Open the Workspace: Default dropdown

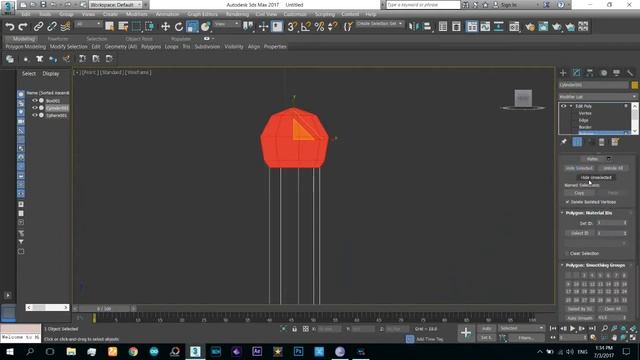point(116,5)
